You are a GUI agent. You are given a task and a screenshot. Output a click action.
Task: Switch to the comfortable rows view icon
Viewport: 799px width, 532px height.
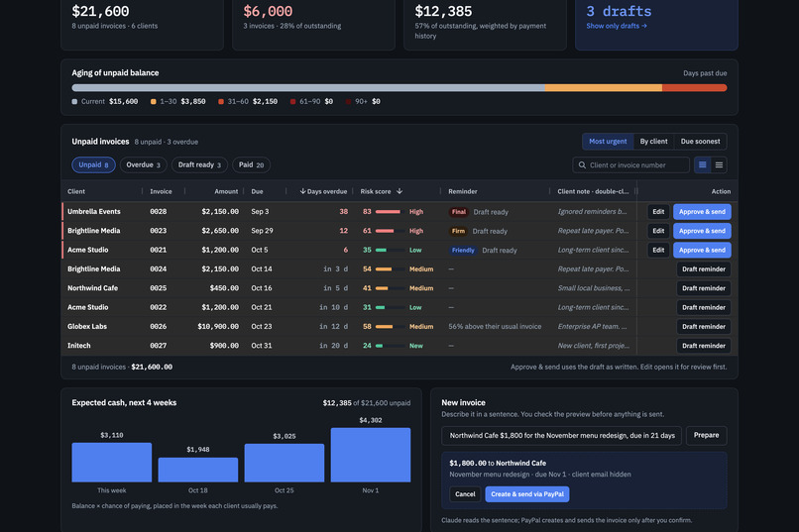703,164
